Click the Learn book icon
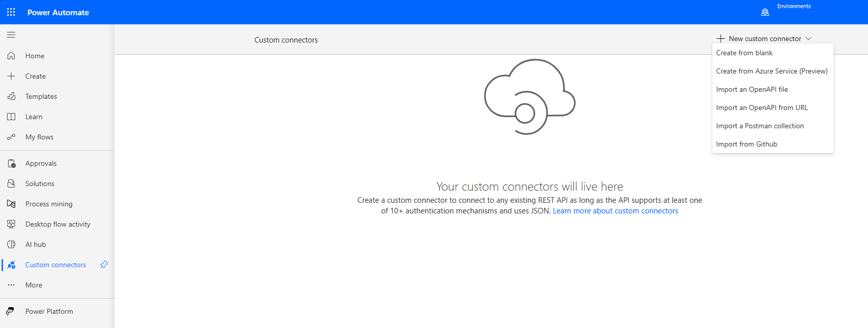This screenshot has width=868, height=328. [x=11, y=117]
